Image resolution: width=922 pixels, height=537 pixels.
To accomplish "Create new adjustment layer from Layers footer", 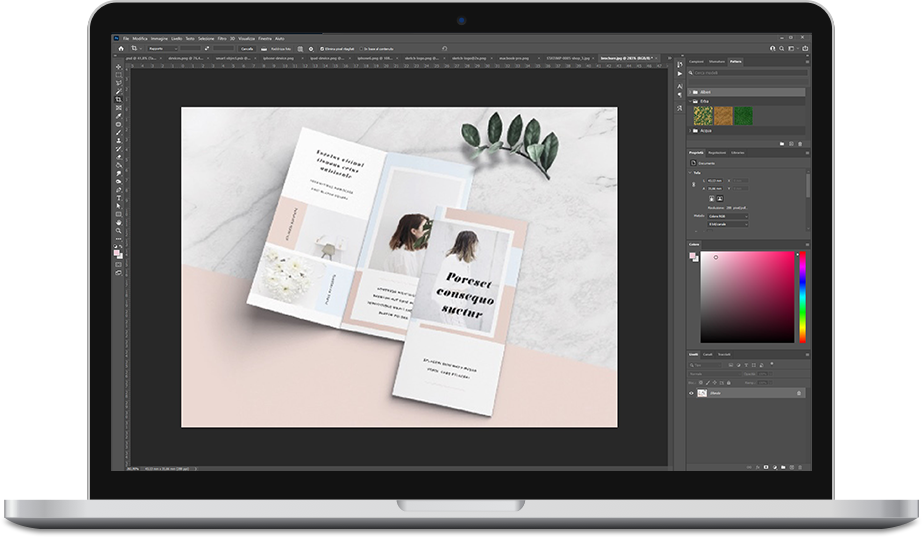I will [x=774, y=468].
